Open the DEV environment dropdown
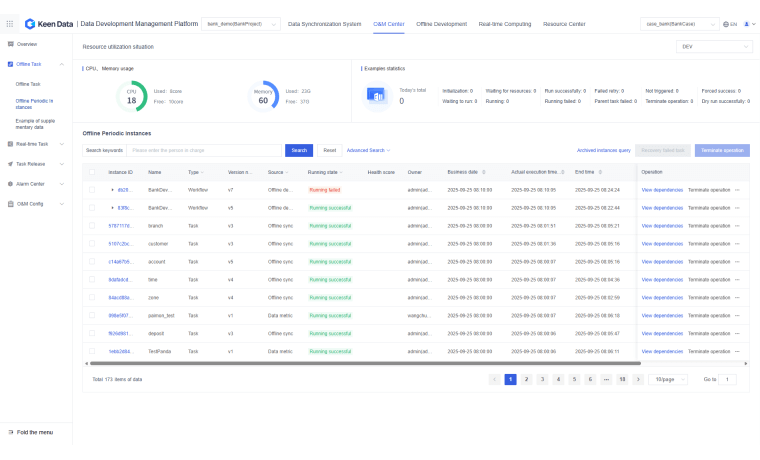The height and width of the screenshot is (460, 760). (x=713, y=46)
